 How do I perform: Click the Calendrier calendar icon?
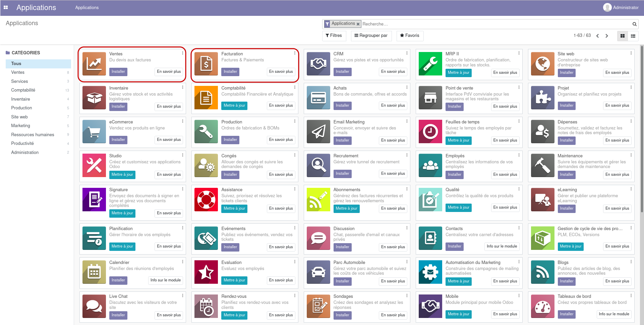click(x=94, y=272)
